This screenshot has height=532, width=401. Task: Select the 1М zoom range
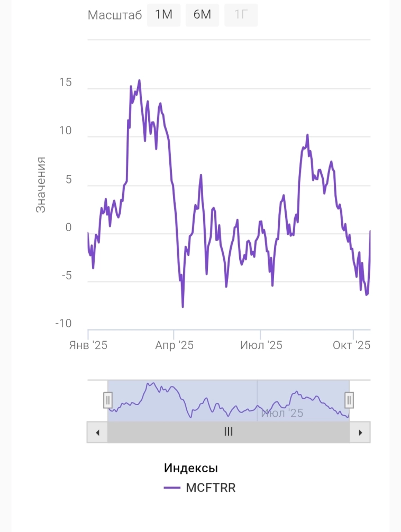pos(164,15)
